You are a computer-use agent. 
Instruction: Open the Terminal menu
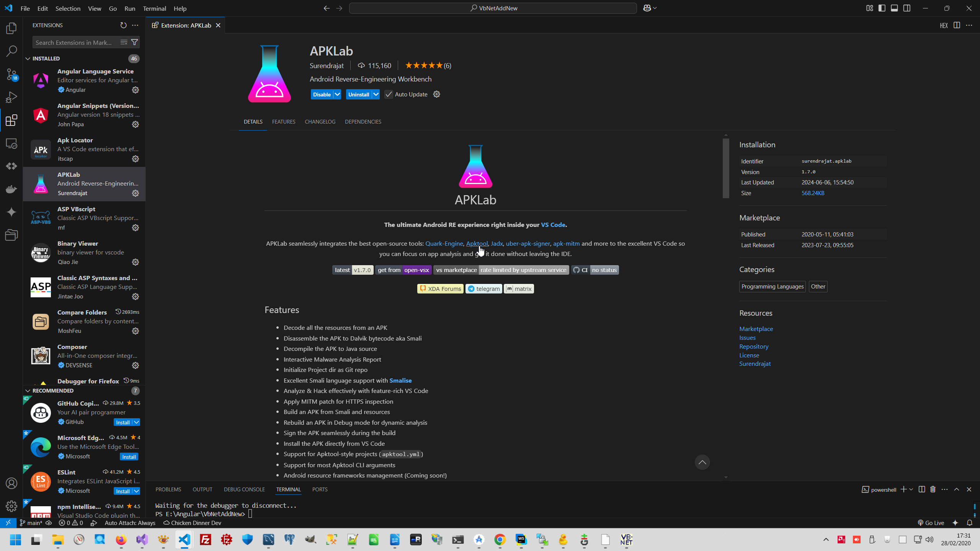click(x=154, y=8)
